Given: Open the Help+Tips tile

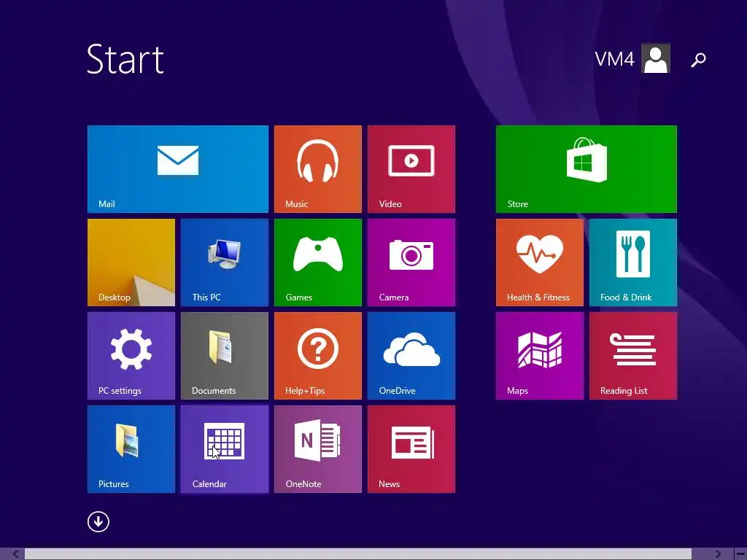Looking at the screenshot, I should click(x=318, y=356).
